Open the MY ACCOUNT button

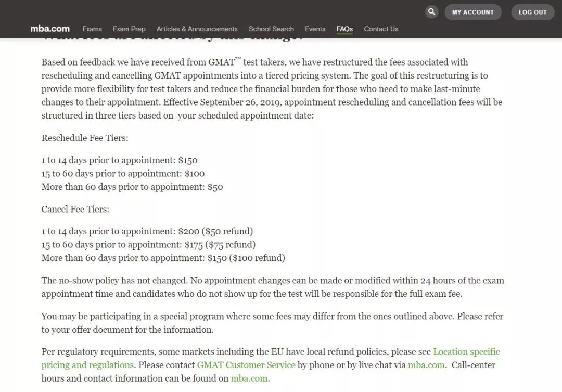(472, 12)
